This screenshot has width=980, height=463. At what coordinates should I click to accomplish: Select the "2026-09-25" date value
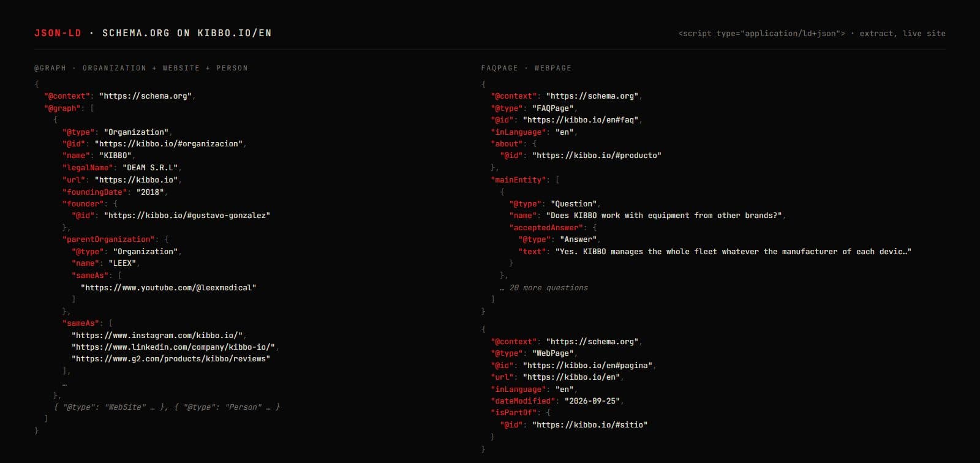(592, 401)
